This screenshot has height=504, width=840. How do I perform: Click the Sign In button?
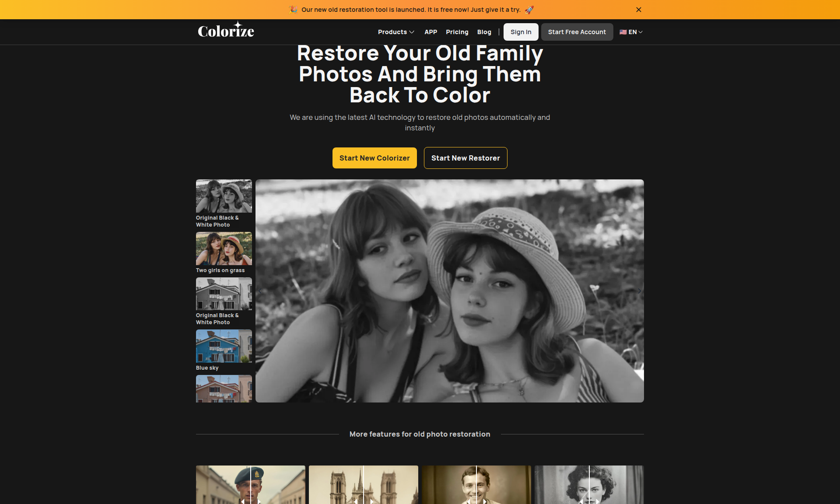(521, 32)
